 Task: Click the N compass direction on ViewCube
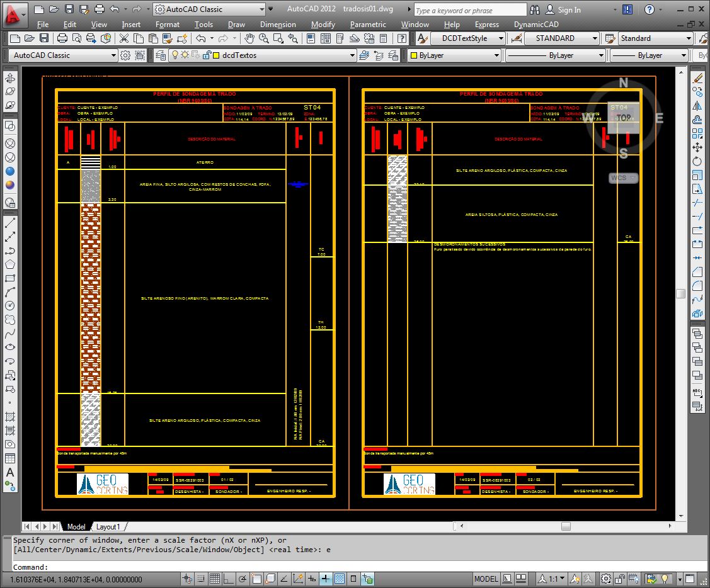[x=624, y=83]
